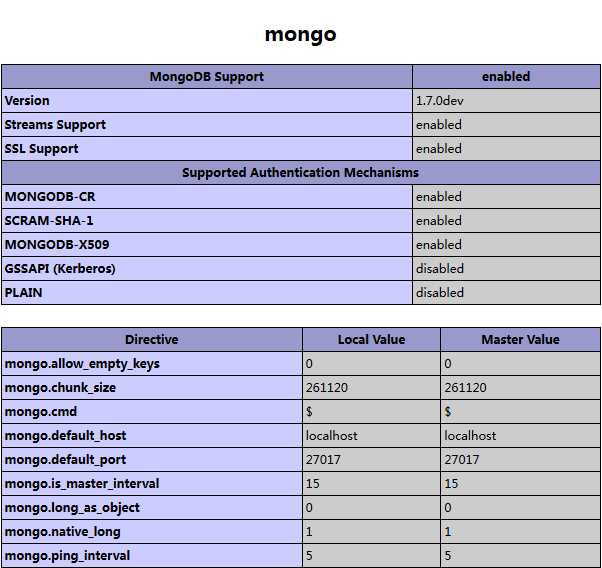Click the SSL Support row label

pos(41,149)
